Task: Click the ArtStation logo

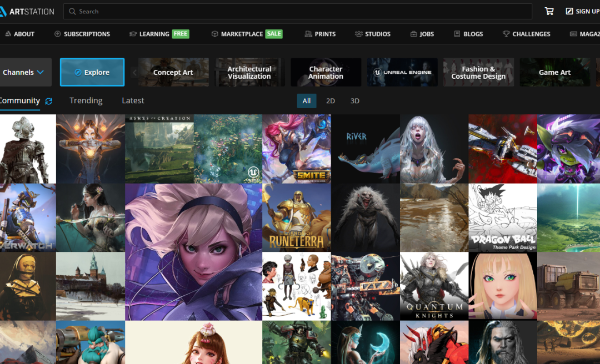Action: click(x=27, y=12)
